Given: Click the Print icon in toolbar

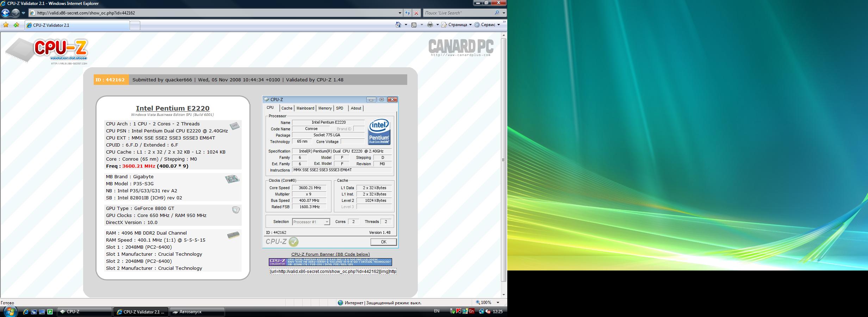Looking at the screenshot, I should 430,25.
